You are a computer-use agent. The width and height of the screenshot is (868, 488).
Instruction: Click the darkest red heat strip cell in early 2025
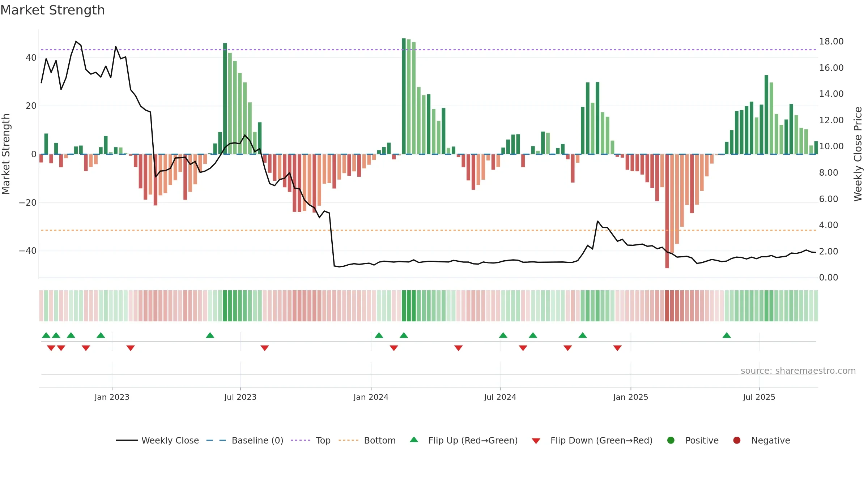(x=667, y=306)
